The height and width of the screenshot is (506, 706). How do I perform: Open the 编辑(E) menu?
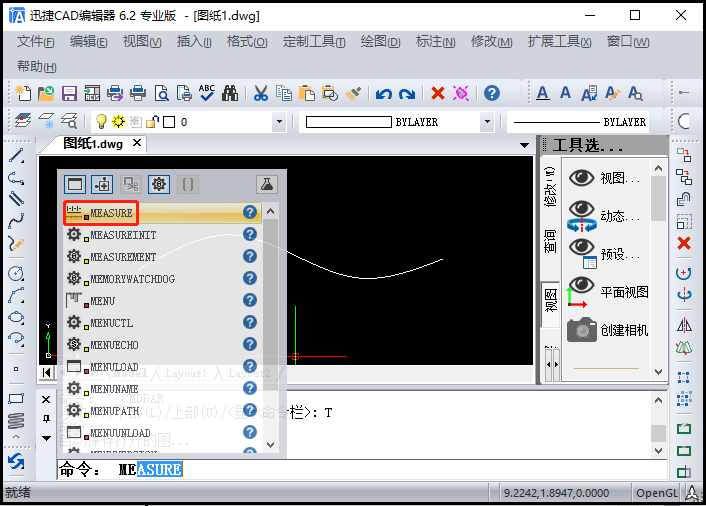tap(88, 42)
